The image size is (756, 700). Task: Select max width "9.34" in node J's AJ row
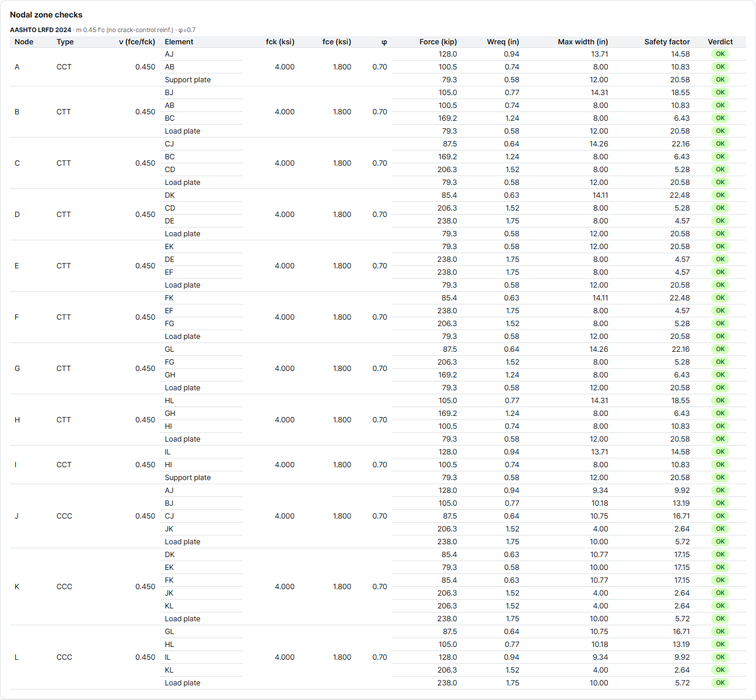600,491
